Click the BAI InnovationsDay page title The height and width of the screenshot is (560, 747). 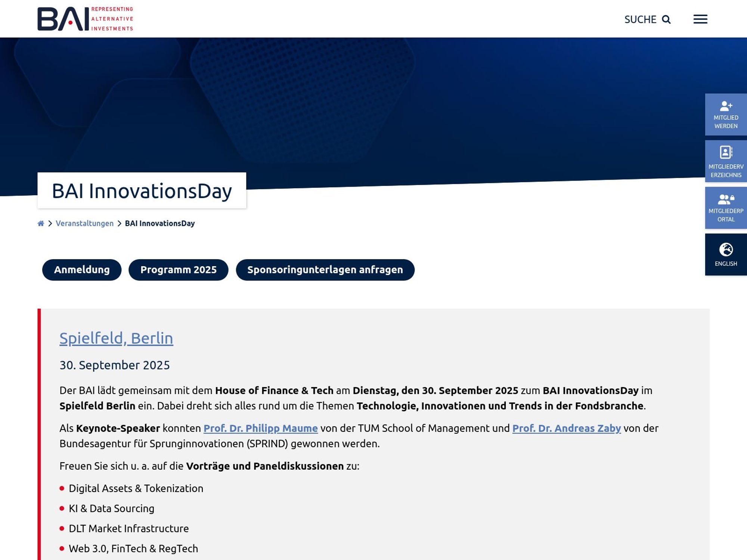pos(142,191)
